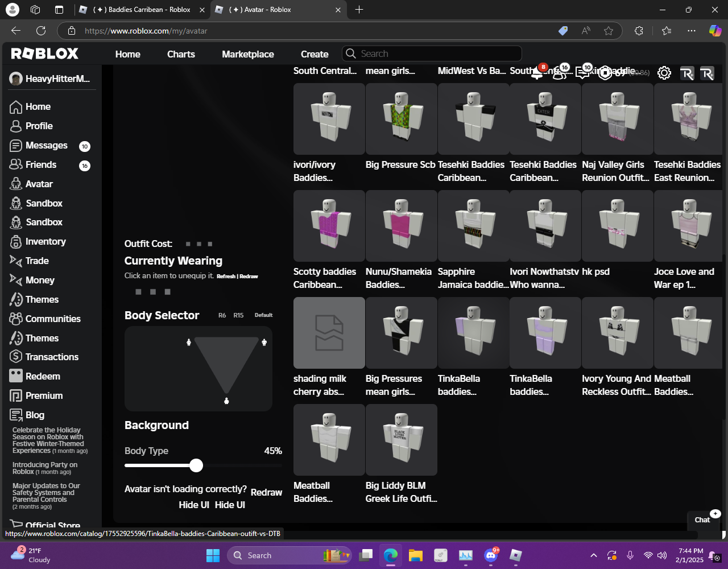This screenshot has width=728, height=569.
Task: Open File Explorer from the taskbar
Action: click(x=416, y=555)
